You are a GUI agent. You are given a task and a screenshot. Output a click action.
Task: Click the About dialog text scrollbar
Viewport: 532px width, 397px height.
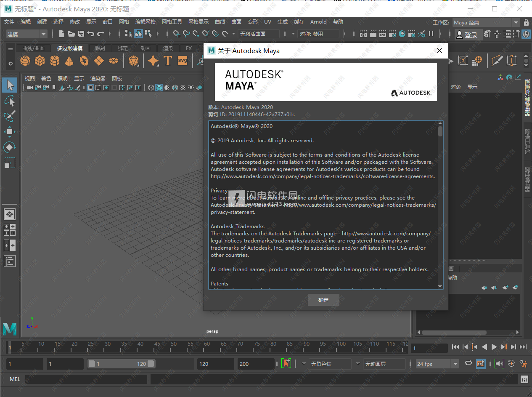(x=440, y=205)
